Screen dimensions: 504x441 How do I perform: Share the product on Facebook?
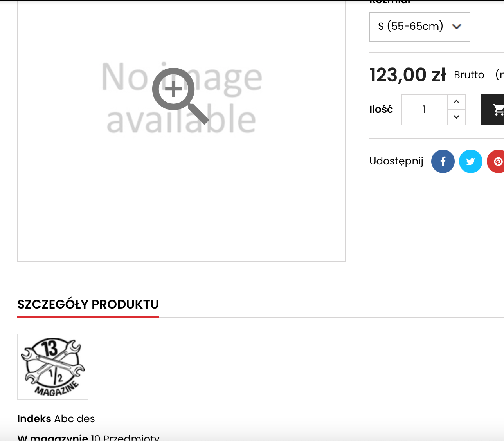(x=443, y=161)
